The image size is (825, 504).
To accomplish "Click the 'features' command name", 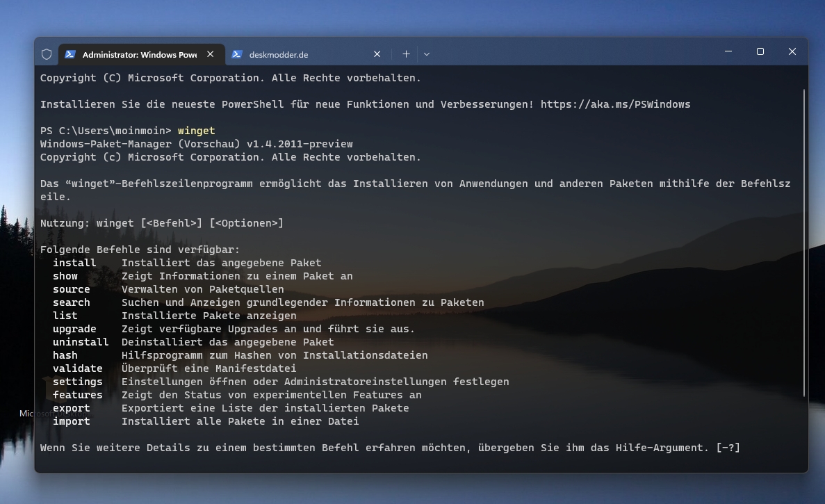I will pyautogui.click(x=77, y=395).
